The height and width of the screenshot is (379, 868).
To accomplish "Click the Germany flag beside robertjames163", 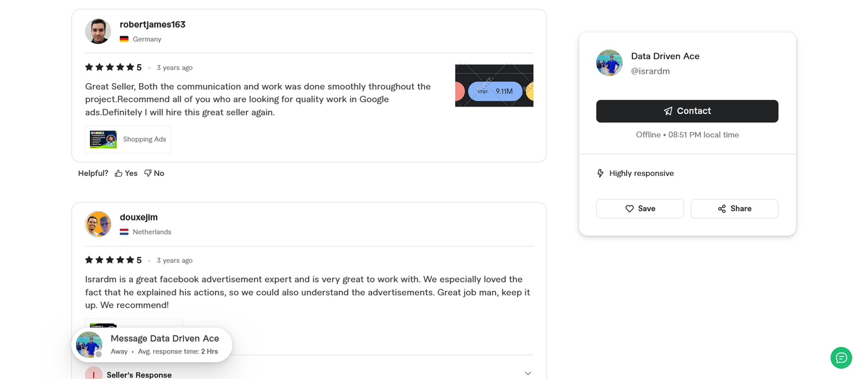I will pos(124,39).
